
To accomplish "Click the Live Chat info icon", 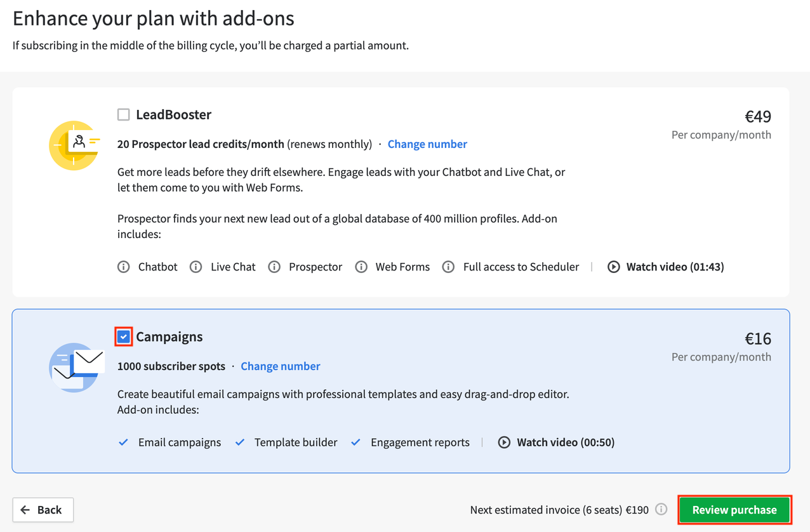I will tap(196, 267).
